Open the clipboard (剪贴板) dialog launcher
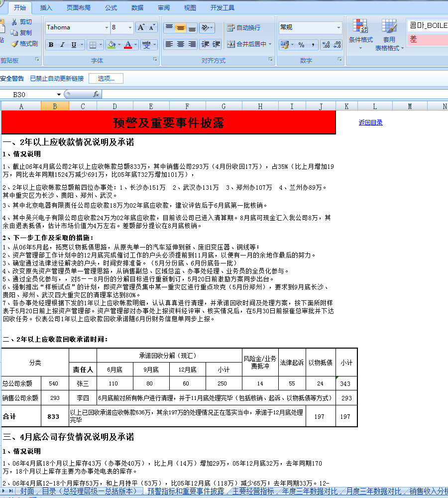448x498 pixels. tap(37, 59)
